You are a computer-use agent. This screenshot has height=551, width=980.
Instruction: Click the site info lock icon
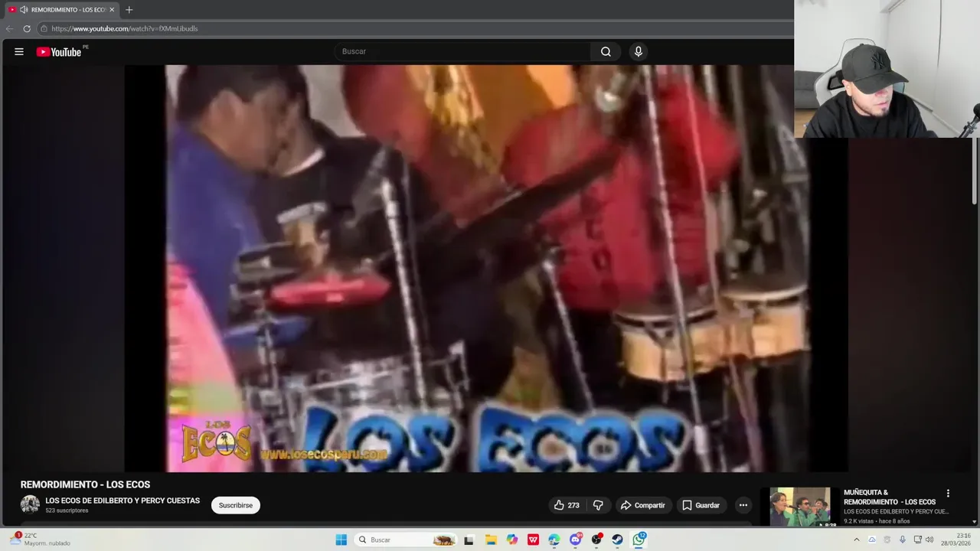coord(44,28)
